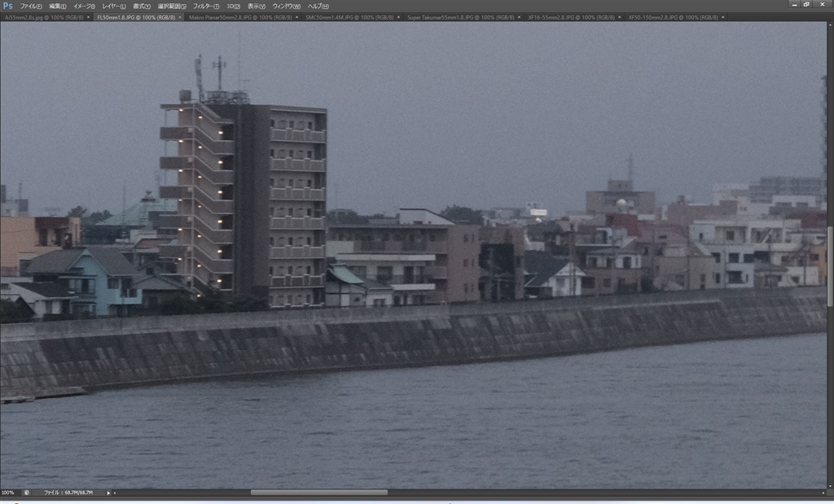Open the レイヤー (Layer) menu
The width and height of the screenshot is (834, 504).
(114, 7)
